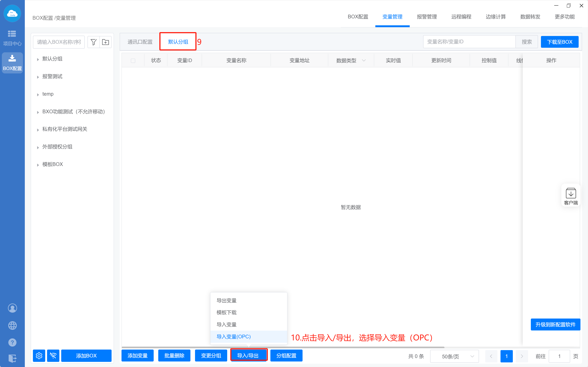The width and height of the screenshot is (588, 367).
Task: Click the user account avatar icon
Action: point(12,308)
